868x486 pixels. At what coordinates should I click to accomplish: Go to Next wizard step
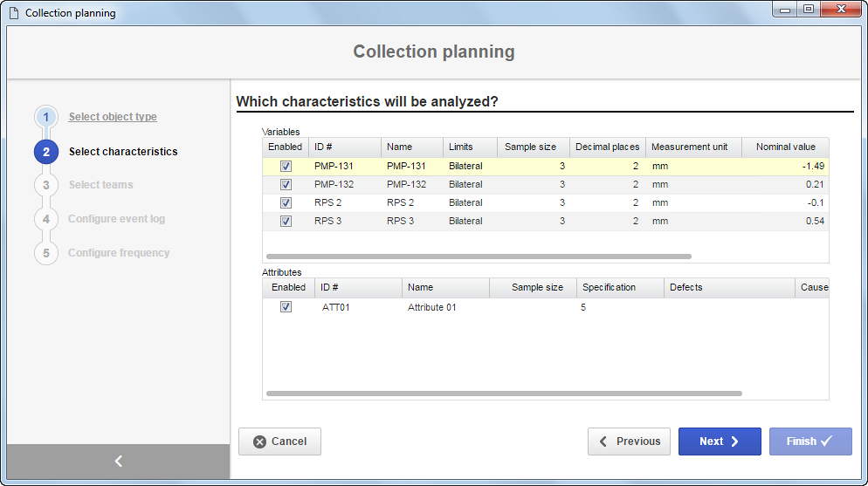click(720, 442)
